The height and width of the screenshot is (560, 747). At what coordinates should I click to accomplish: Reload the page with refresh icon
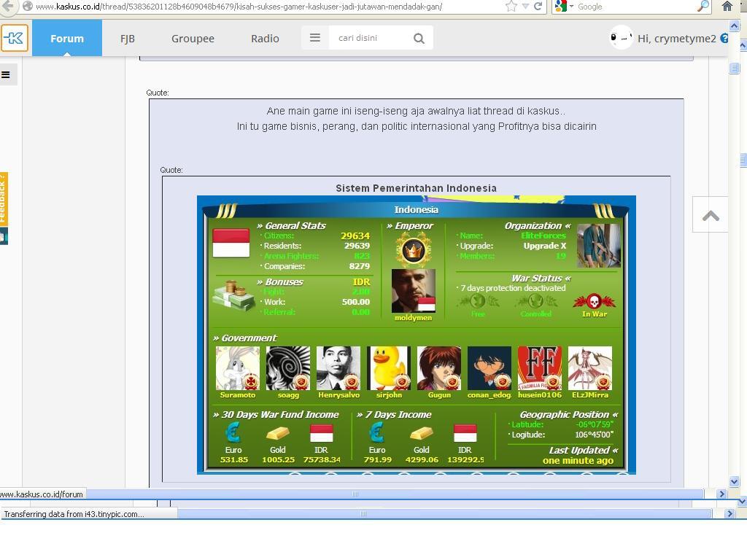538,6
